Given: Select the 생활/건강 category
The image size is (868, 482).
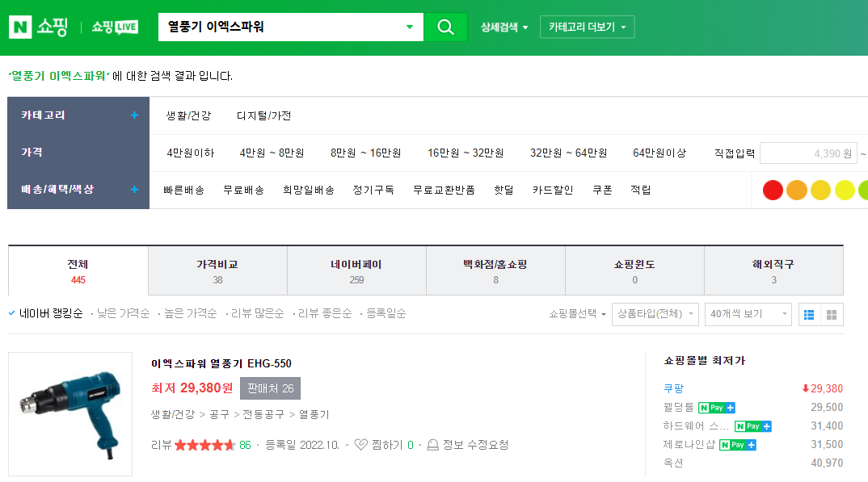Looking at the screenshot, I should 188,115.
